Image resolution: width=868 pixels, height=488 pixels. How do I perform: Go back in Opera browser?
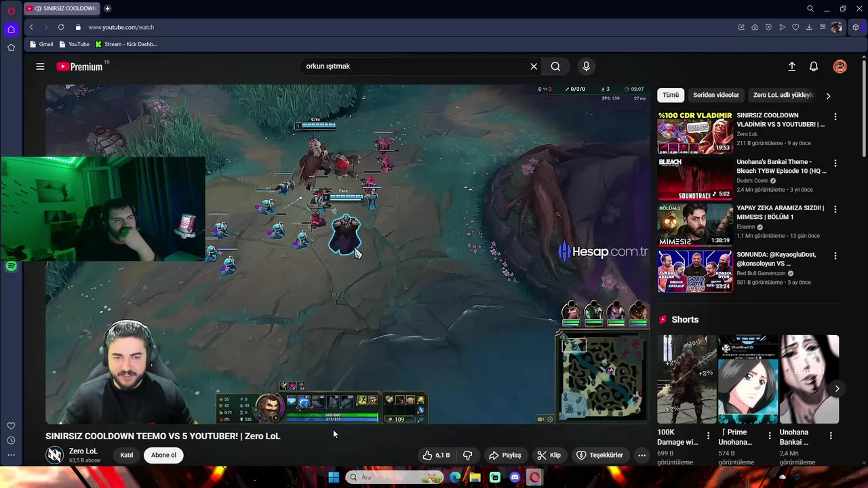31,27
